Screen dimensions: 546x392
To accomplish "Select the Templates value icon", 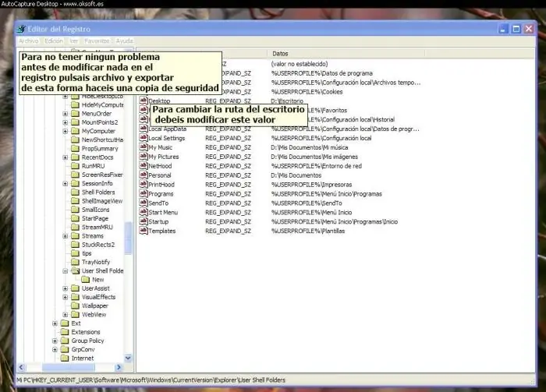I will [x=144, y=231].
